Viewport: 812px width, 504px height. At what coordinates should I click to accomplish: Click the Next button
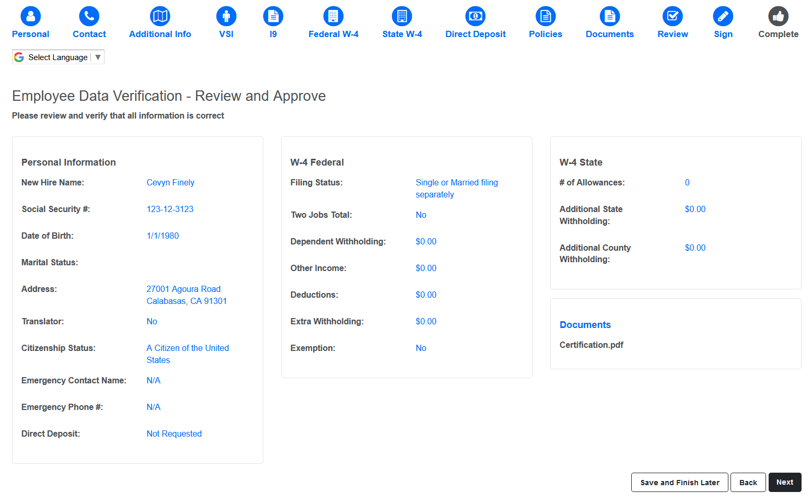pyautogui.click(x=785, y=483)
